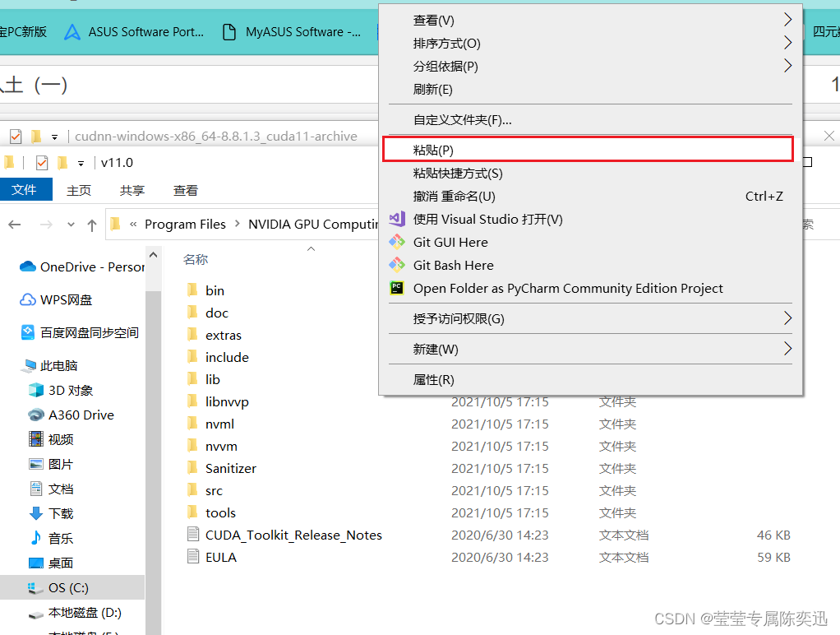Viewport: 840px width, 635px height.
Task: Go back with the left arrow button
Action: point(15,225)
